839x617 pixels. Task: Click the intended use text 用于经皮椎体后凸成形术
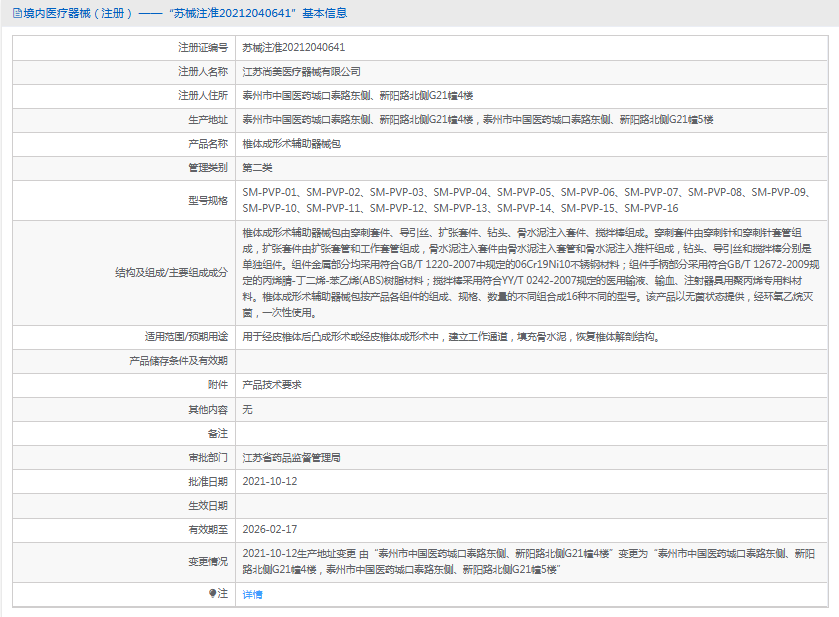click(452, 337)
